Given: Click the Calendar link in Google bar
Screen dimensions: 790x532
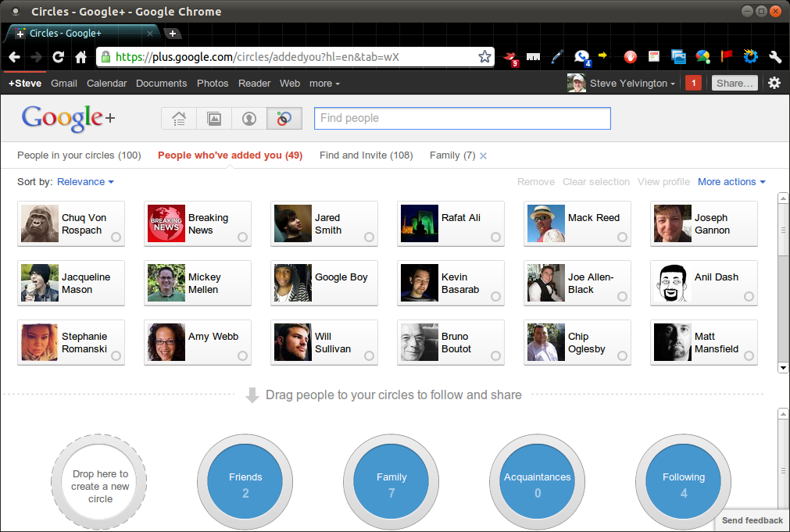Looking at the screenshot, I should 107,84.
